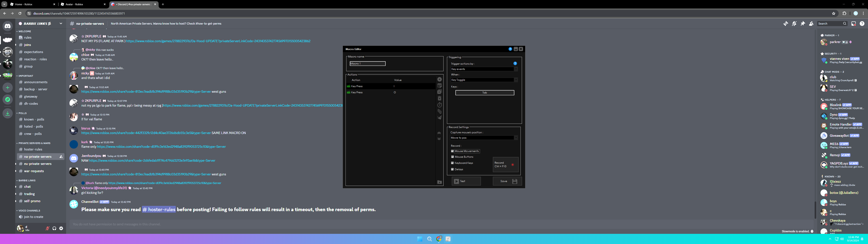Expand the Move to pos dropdown
The image size is (868, 244).
tap(484, 138)
